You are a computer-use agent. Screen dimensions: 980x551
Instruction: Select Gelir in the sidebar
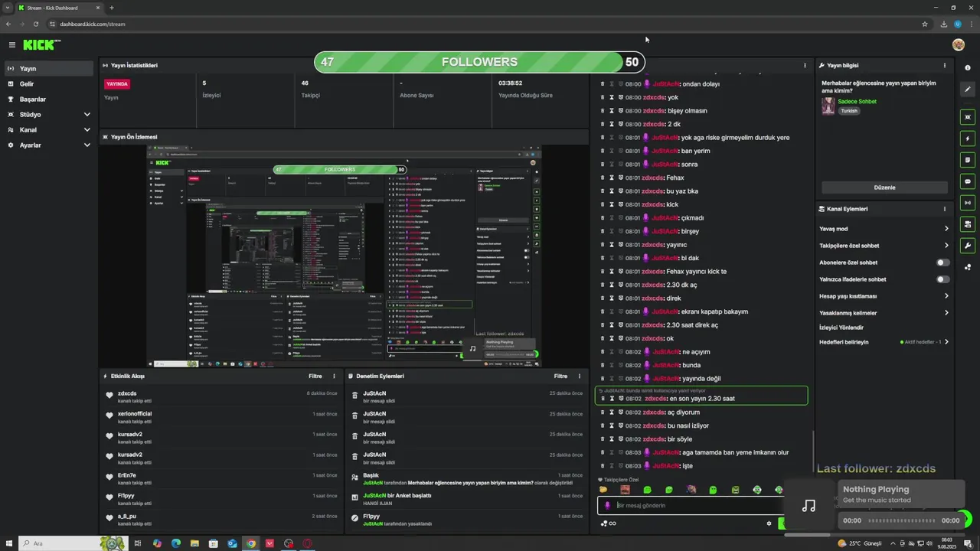coord(49,83)
